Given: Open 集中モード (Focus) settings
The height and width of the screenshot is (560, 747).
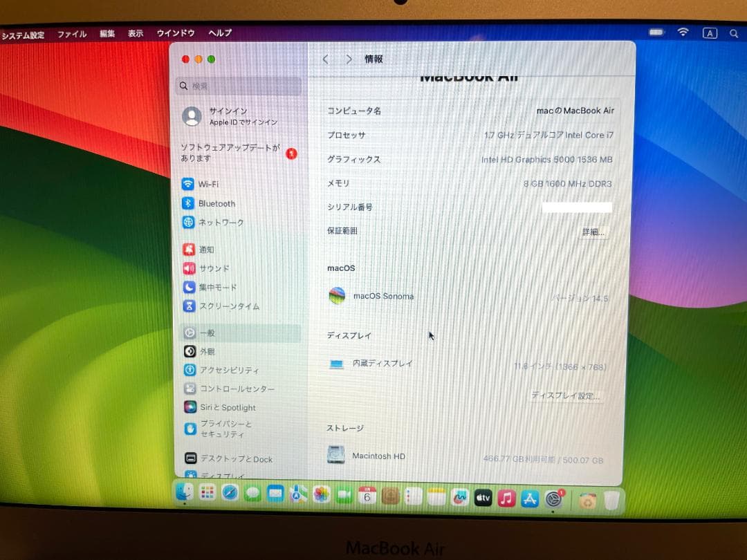Looking at the screenshot, I should click(x=216, y=287).
